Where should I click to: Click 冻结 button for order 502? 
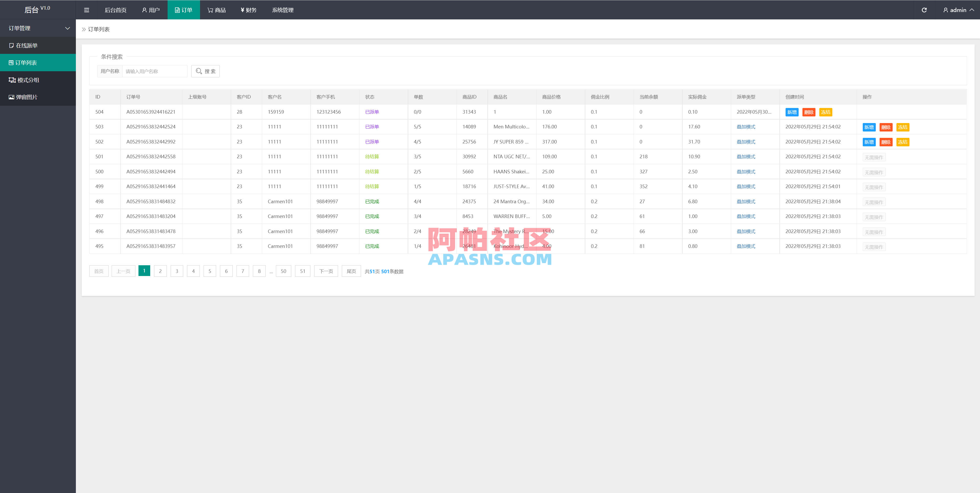point(902,142)
